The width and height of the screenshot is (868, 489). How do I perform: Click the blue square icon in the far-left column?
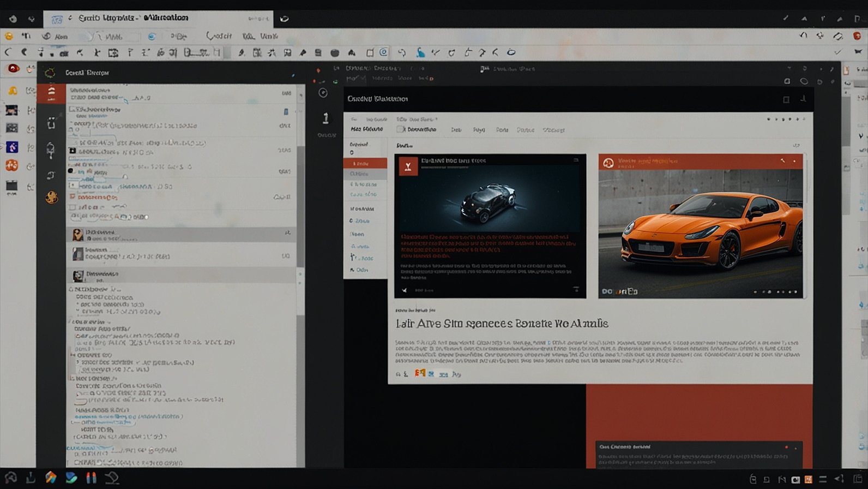pos(12,147)
